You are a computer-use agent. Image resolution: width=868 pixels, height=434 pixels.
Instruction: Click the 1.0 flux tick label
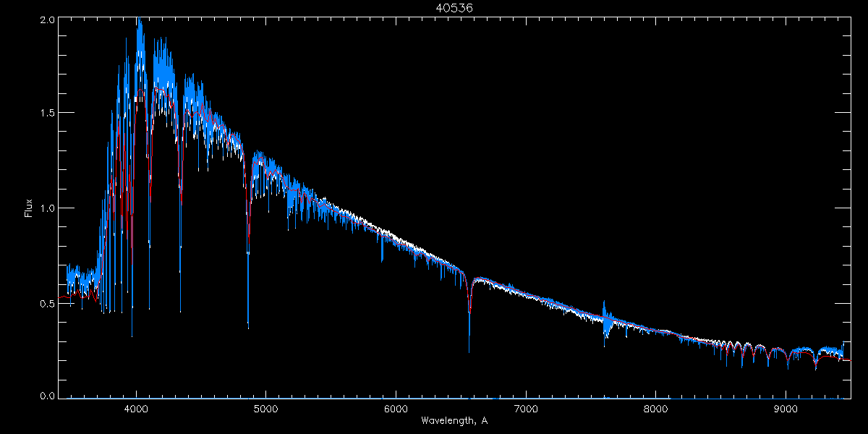point(48,208)
